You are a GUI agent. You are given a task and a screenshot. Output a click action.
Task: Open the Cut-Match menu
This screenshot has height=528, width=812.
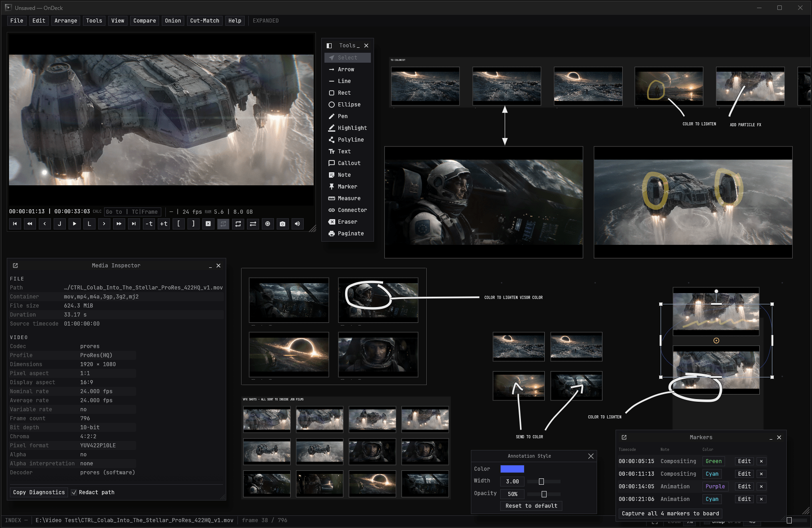pos(205,21)
